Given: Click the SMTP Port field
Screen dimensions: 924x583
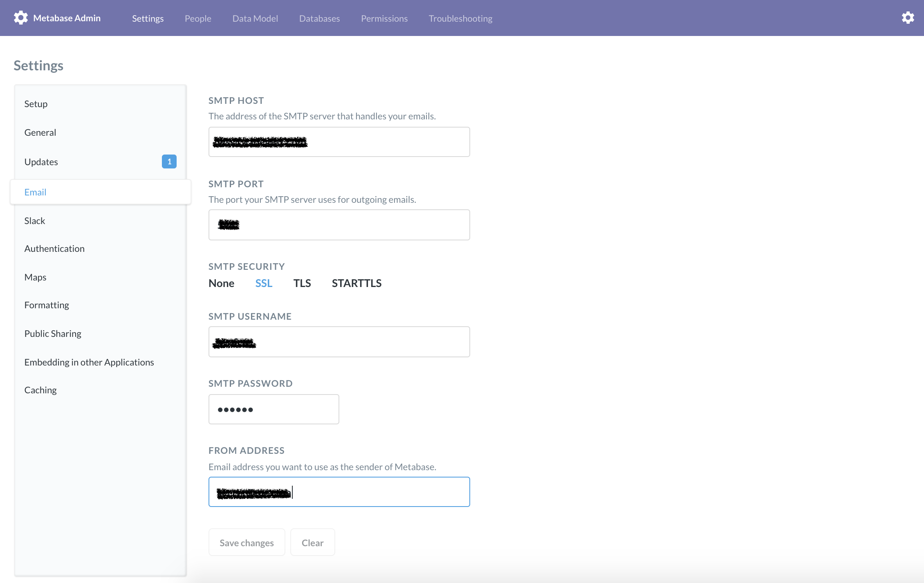Looking at the screenshot, I should [339, 224].
